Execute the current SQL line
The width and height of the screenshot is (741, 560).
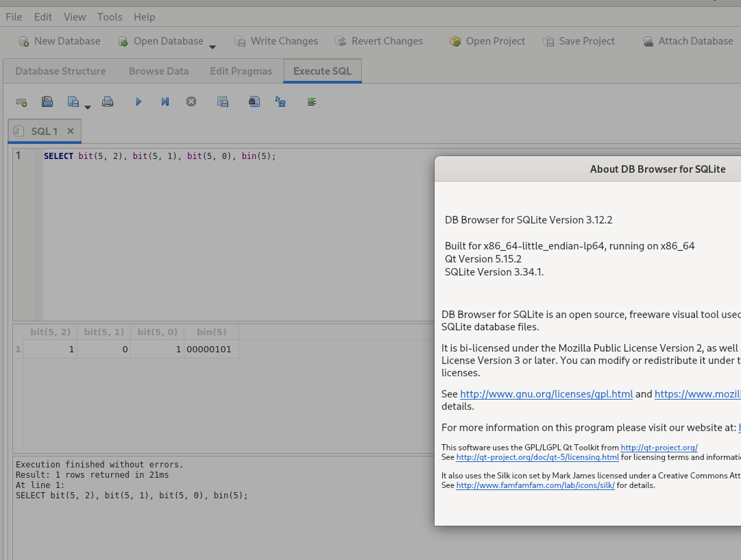coord(165,101)
